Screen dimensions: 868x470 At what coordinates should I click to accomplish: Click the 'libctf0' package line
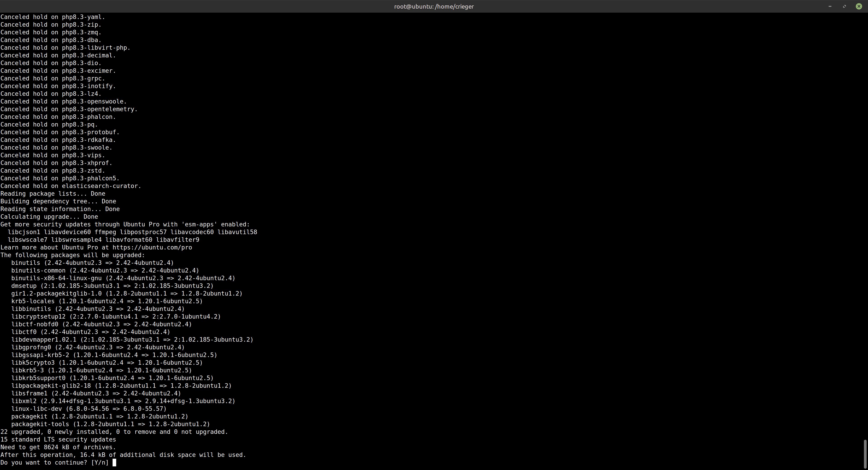click(x=91, y=332)
